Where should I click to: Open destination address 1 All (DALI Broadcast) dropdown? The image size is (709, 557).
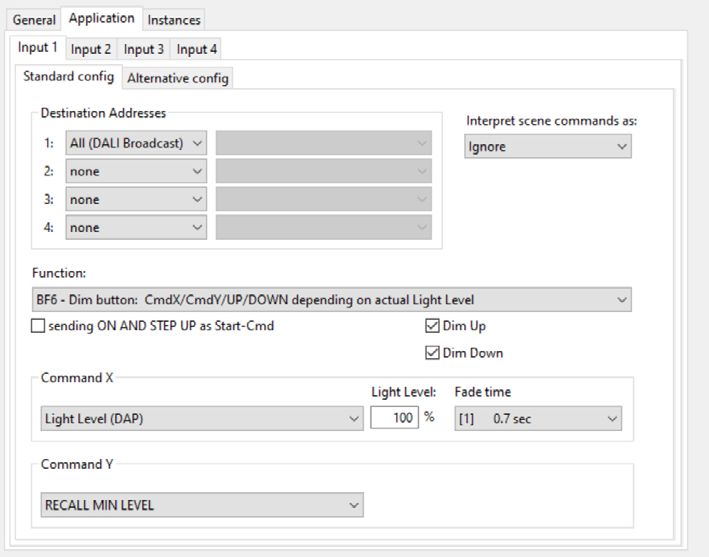coord(136,143)
